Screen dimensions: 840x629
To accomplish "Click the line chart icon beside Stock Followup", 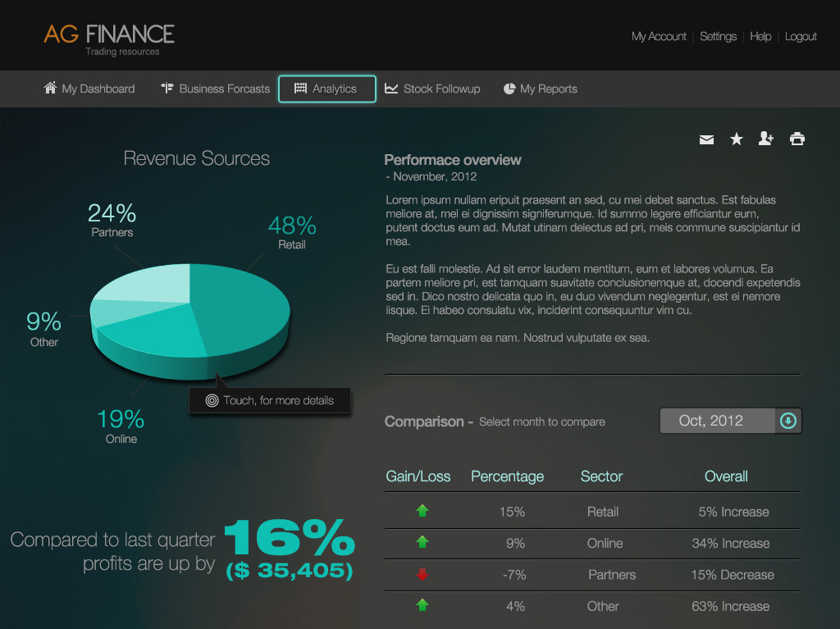I will [391, 89].
